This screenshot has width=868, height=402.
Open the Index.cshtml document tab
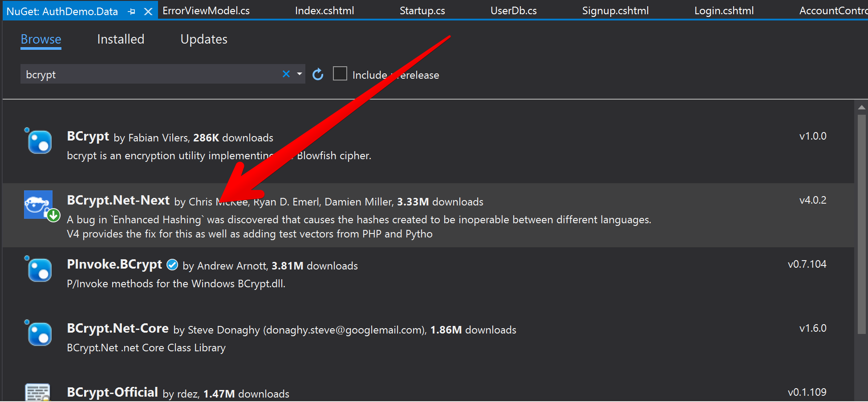click(x=324, y=11)
